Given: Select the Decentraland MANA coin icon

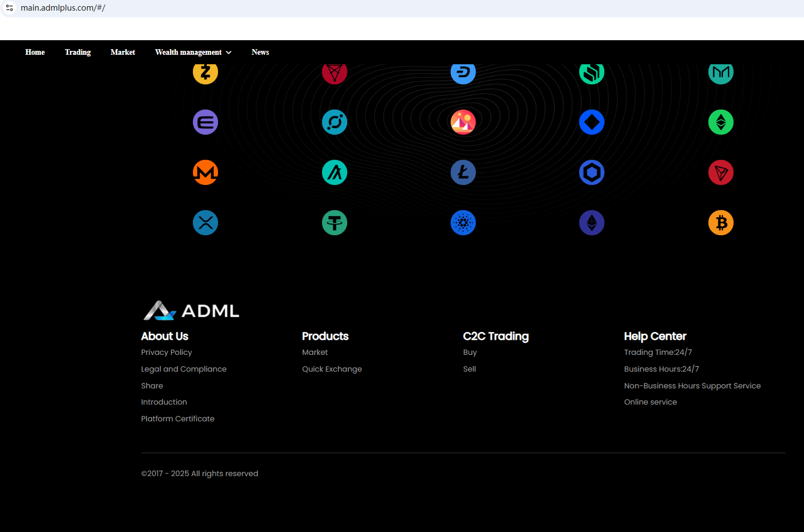Looking at the screenshot, I should tap(463, 122).
